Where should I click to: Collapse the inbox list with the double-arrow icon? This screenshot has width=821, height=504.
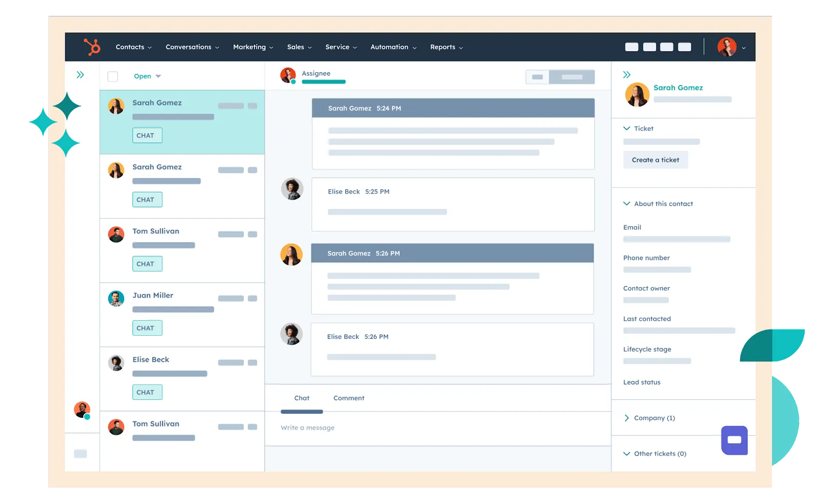click(x=81, y=74)
